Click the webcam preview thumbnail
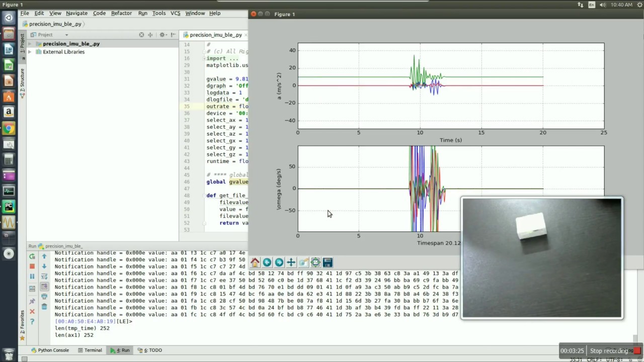644x362 pixels. click(542, 258)
